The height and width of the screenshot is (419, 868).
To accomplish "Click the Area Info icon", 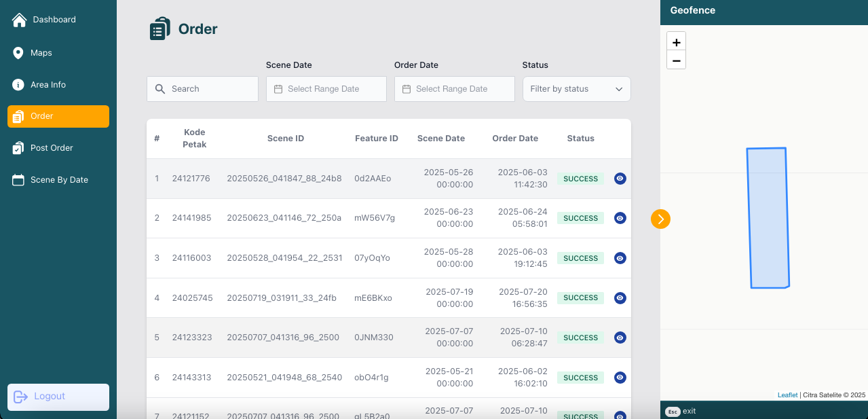I will 18,85.
